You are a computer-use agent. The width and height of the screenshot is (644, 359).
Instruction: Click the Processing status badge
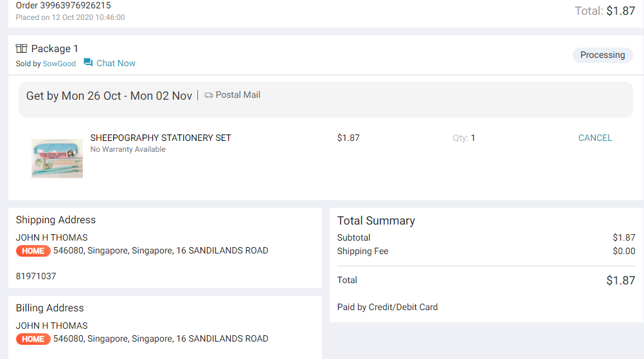click(602, 55)
